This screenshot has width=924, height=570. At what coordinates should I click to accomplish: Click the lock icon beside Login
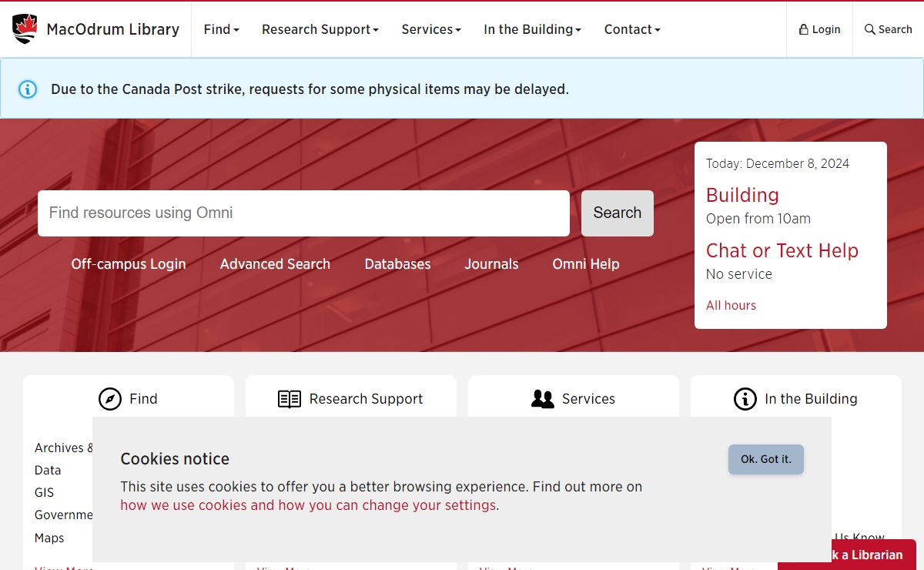click(x=804, y=29)
